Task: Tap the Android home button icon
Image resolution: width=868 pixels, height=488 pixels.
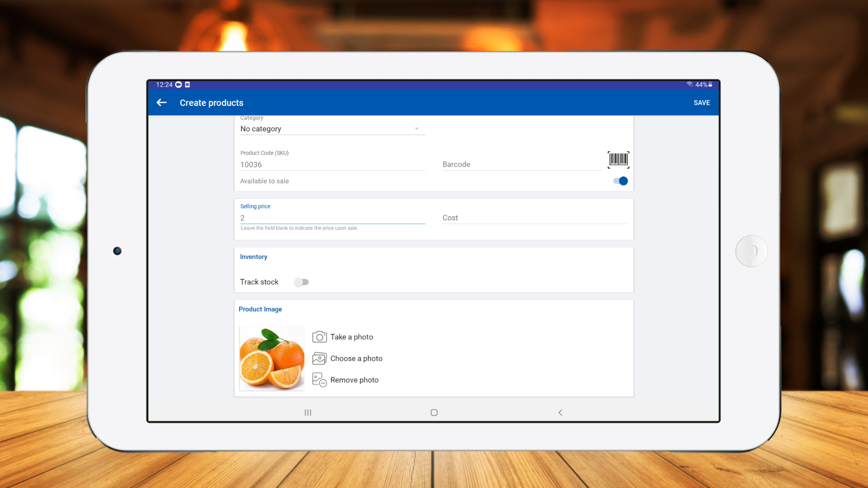Action: [x=434, y=413]
